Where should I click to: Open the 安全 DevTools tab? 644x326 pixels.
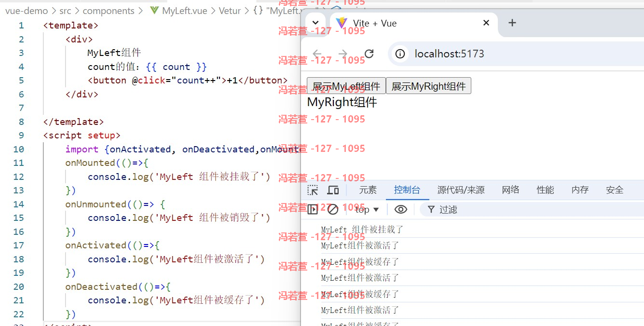tap(615, 190)
